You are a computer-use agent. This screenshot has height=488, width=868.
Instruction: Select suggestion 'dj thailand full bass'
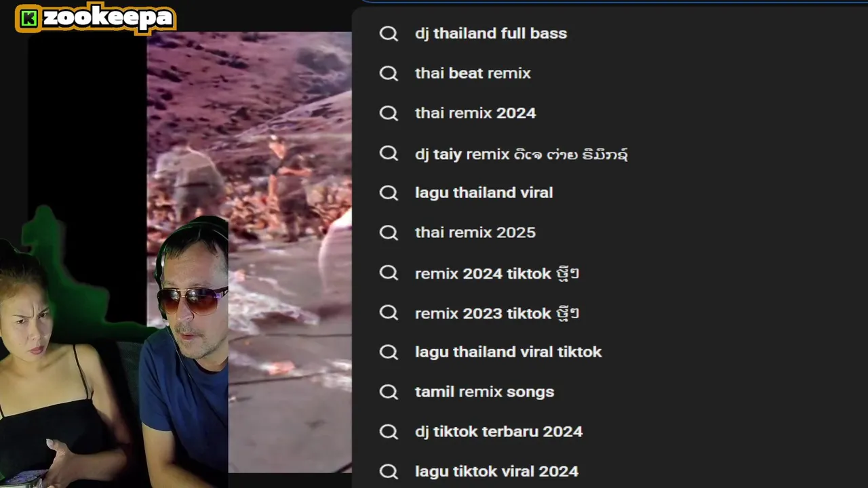click(610, 33)
